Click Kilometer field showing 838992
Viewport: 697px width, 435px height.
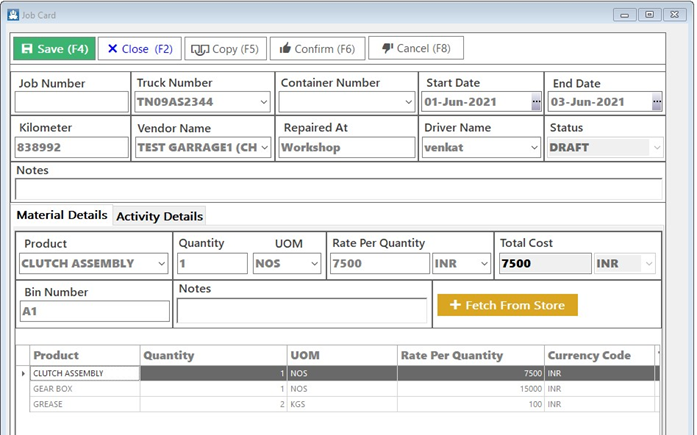(x=72, y=148)
